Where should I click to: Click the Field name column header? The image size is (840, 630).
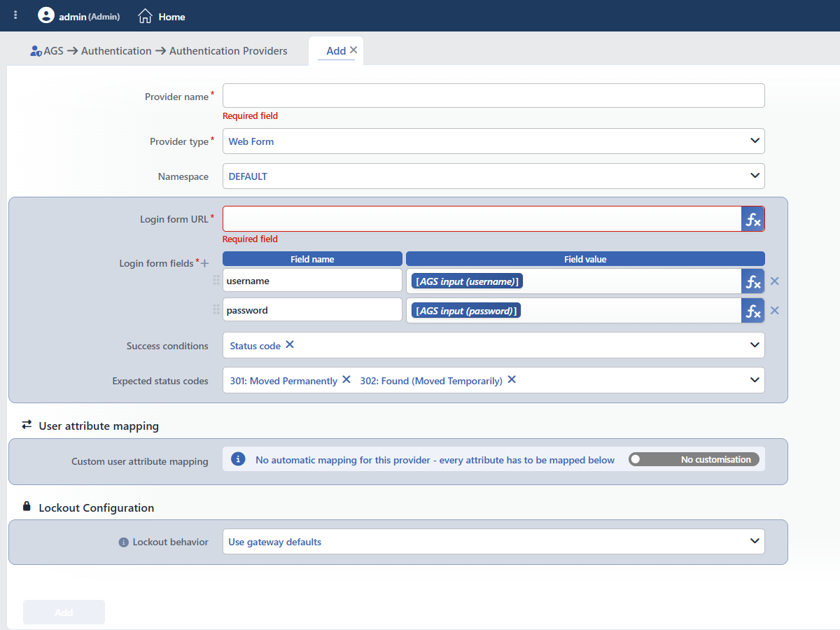point(312,259)
